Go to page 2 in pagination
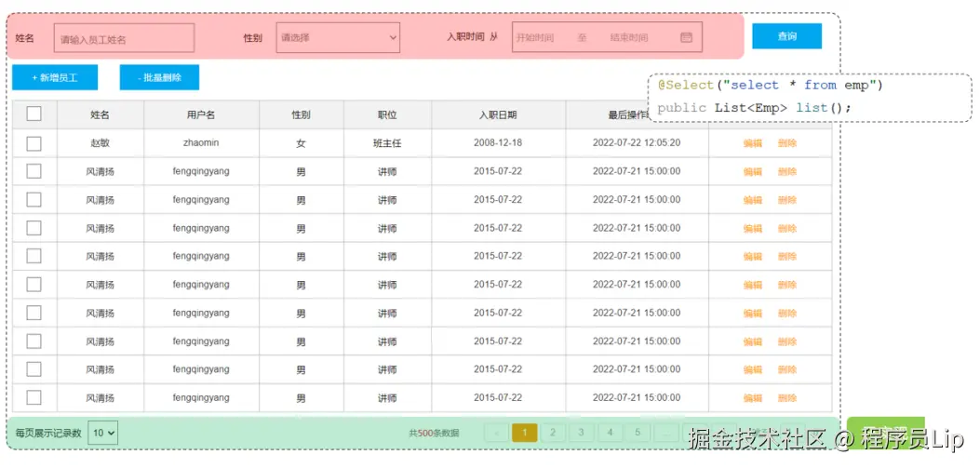This screenshot has height=468, width=980. point(553,433)
